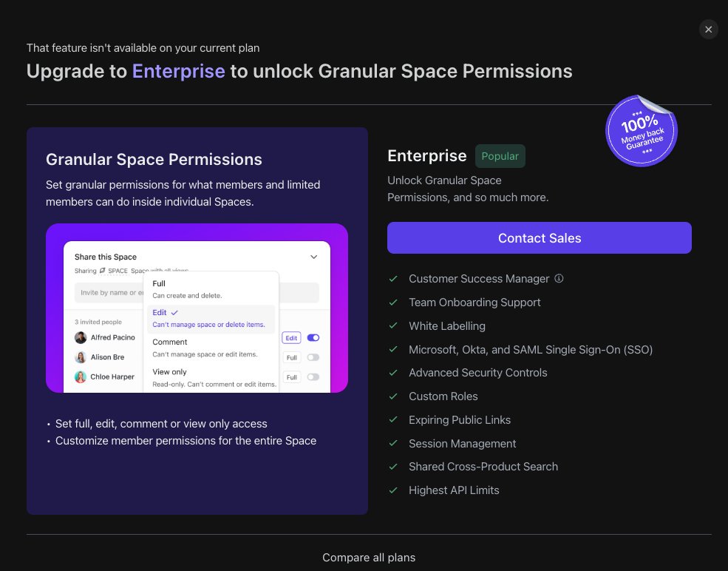
Task: Click the Shared Cross-Product Search text
Action: pyautogui.click(x=483, y=467)
